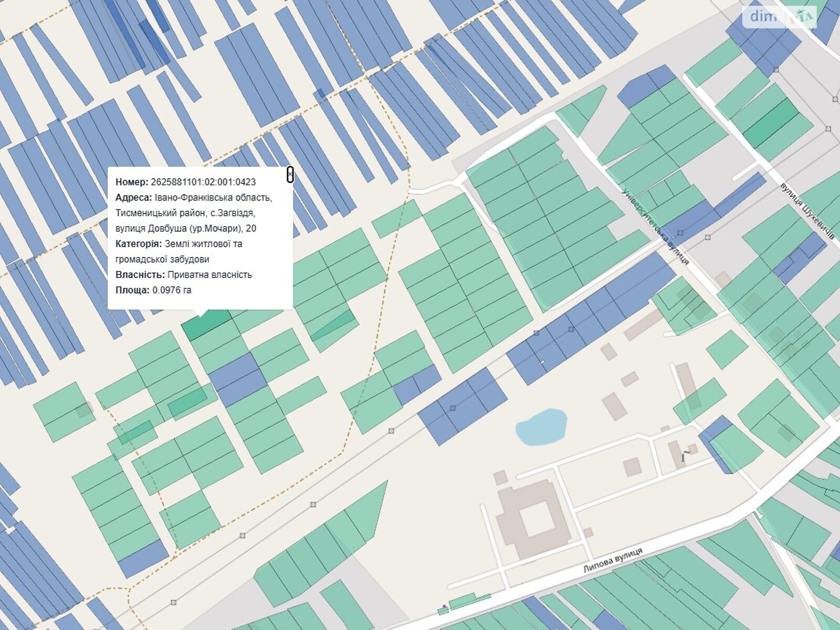Click 'громадської забудови' text in popup

tap(162, 259)
